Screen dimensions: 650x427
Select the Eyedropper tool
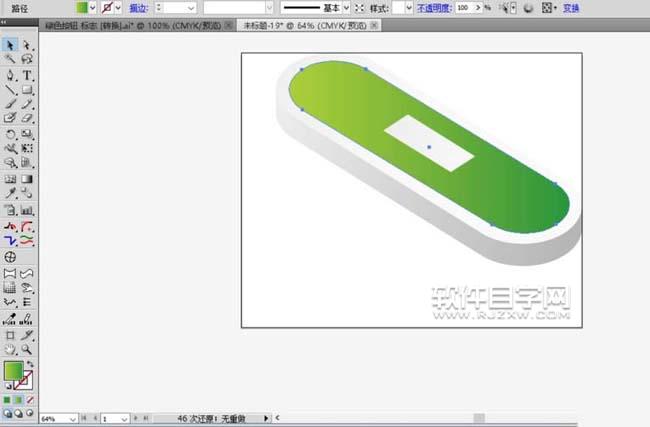10,193
